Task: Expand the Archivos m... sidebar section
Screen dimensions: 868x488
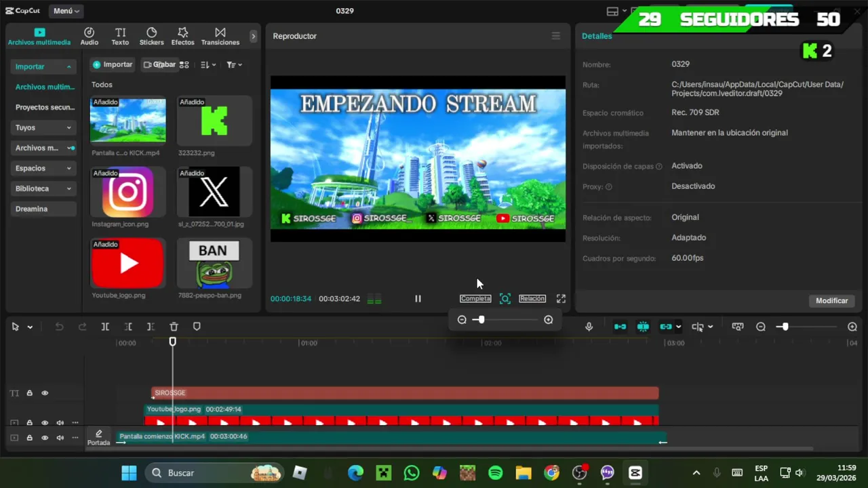Action: click(44, 148)
